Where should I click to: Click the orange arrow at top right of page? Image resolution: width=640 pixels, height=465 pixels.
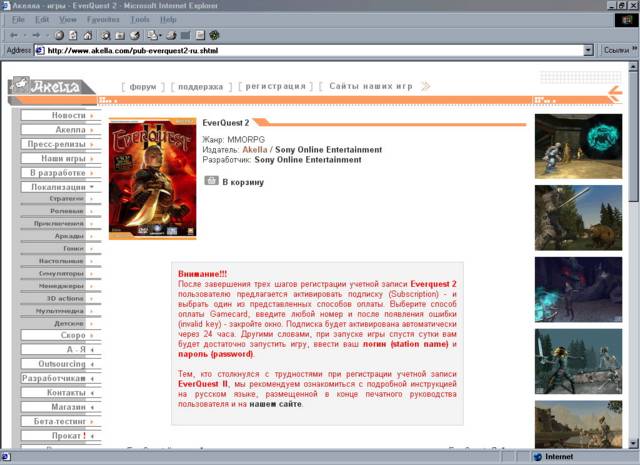click(615, 92)
